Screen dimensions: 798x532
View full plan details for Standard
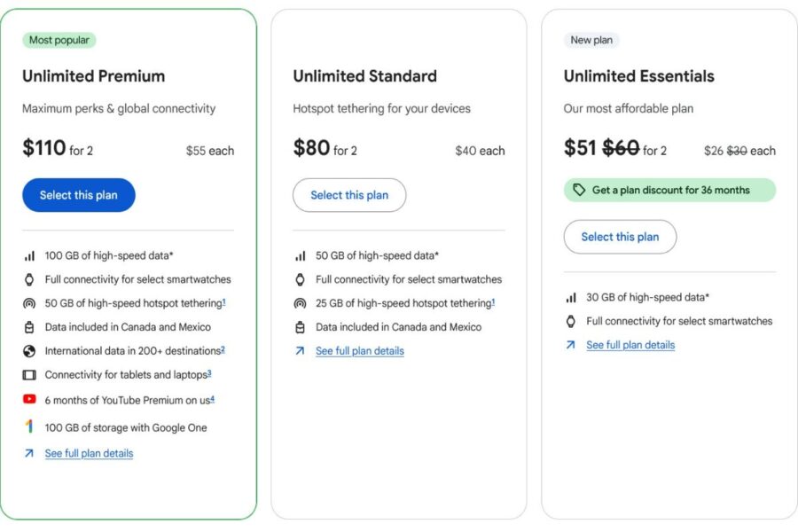coord(359,351)
